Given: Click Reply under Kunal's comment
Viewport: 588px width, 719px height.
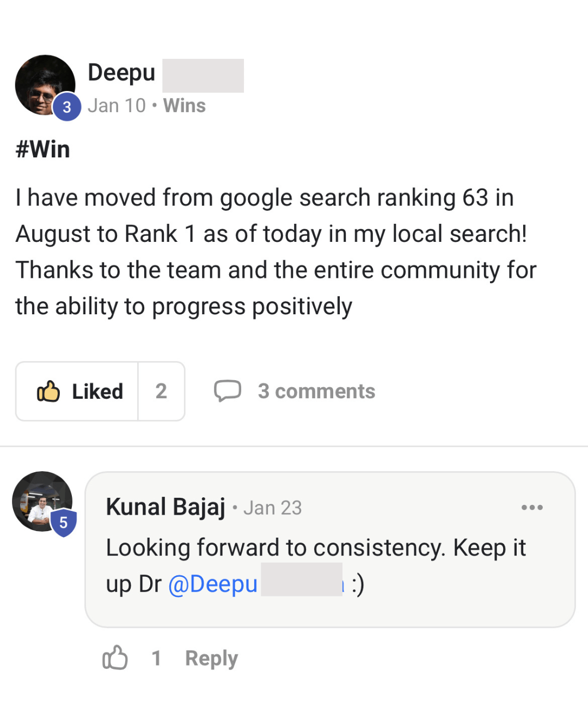Looking at the screenshot, I should click(211, 658).
